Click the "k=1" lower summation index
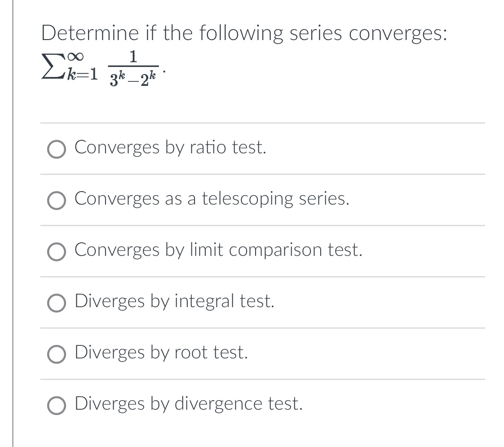The image size is (504, 447). click(x=82, y=74)
